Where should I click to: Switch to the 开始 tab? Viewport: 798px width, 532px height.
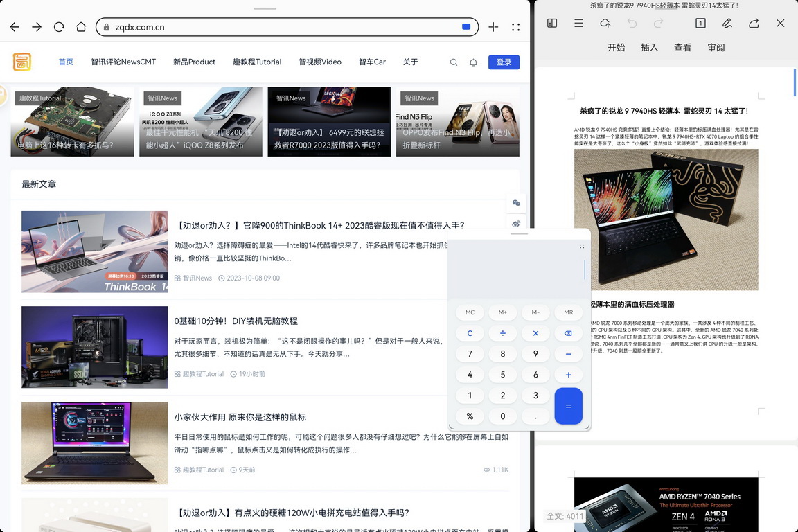(616, 47)
